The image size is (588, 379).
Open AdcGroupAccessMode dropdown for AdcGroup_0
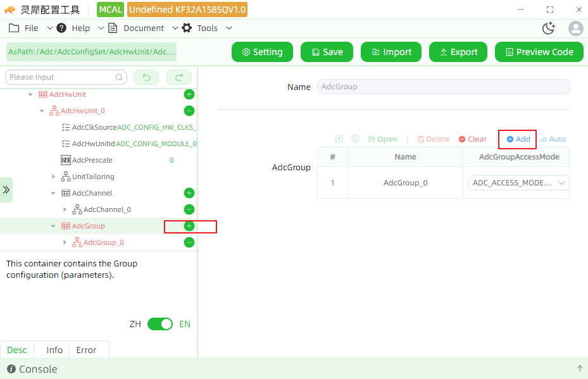point(518,183)
